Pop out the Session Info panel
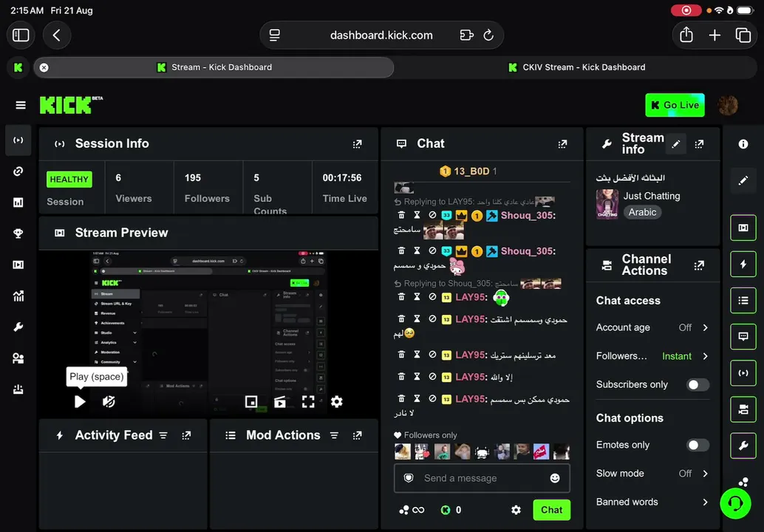 [357, 144]
